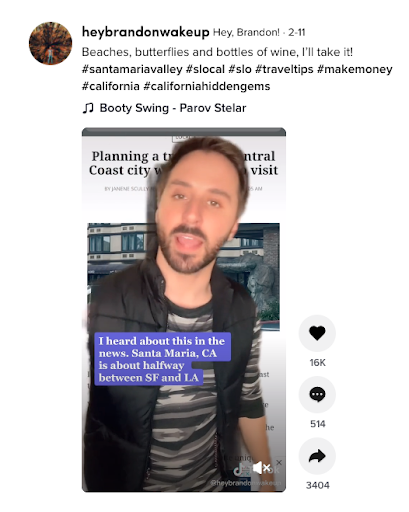The width and height of the screenshot is (409, 512).
Task: Open the #slo hashtag
Action: click(x=240, y=69)
